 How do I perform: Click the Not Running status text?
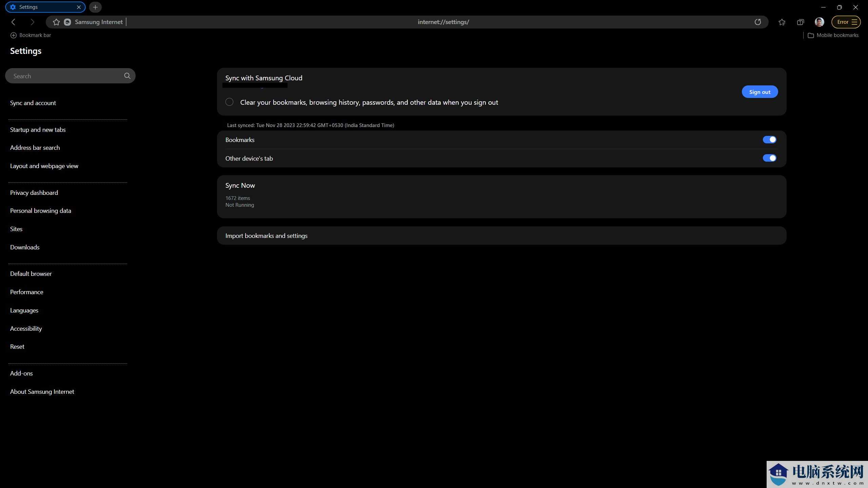click(x=239, y=205)
